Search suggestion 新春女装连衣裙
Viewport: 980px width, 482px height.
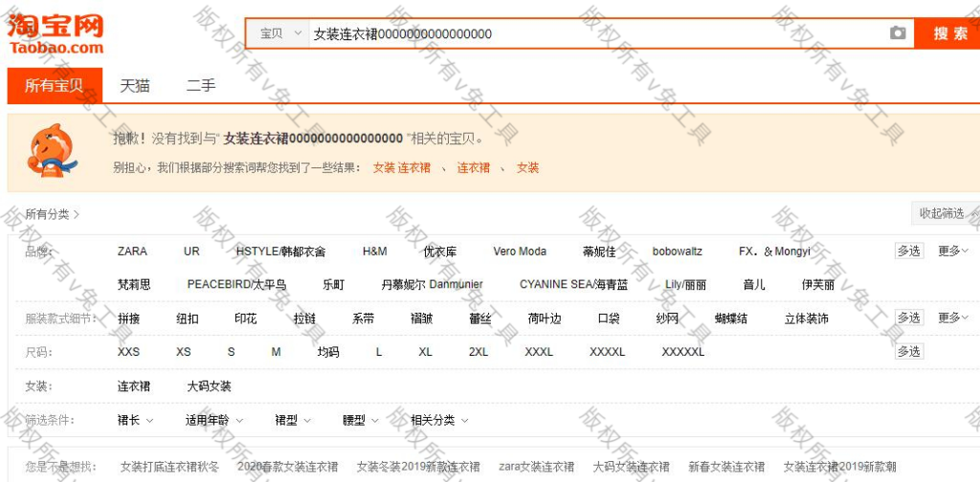726,467
